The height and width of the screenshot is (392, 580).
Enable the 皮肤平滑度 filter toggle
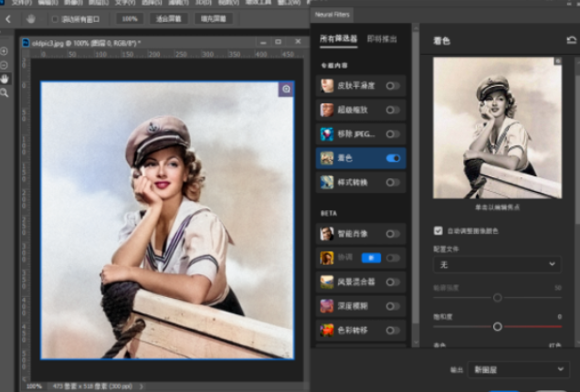393,85
